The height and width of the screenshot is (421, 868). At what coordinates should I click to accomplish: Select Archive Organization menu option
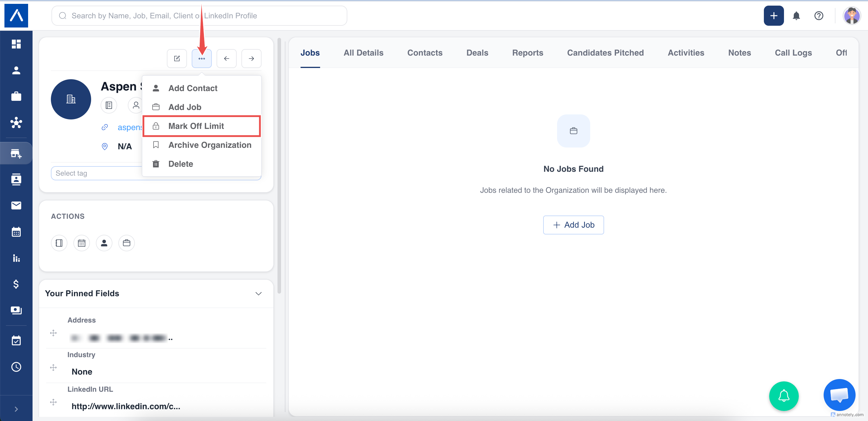(x=201, y=145)
